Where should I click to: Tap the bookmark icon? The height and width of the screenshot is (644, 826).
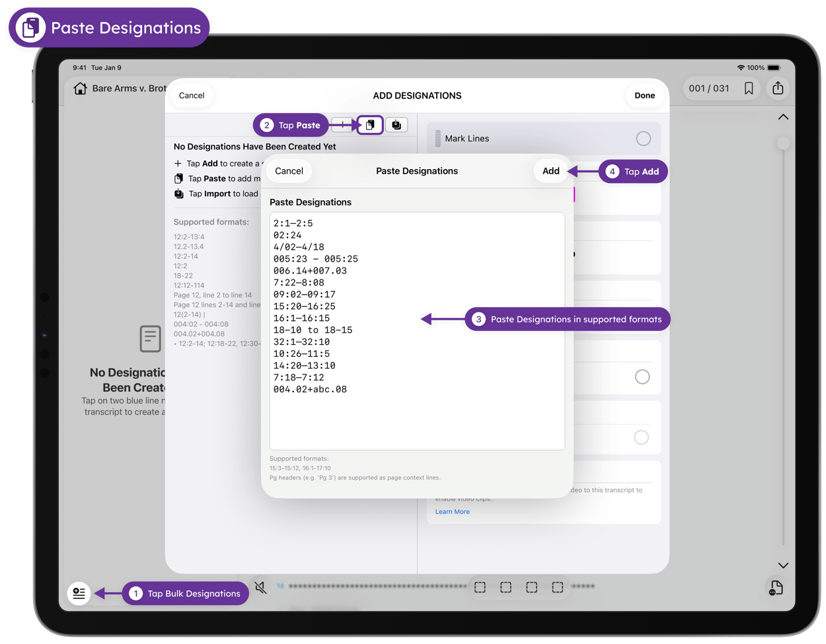pyautogui.click(x=749, y=89)
